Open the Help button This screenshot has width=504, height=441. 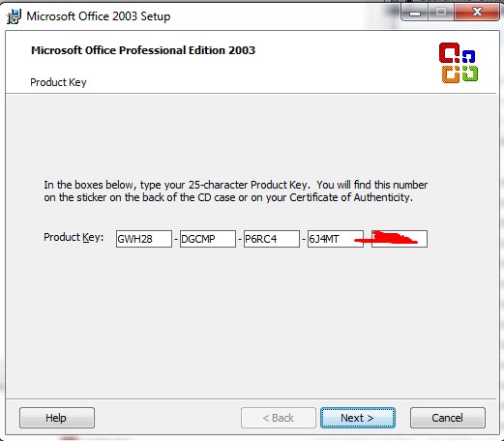point(57,418)
